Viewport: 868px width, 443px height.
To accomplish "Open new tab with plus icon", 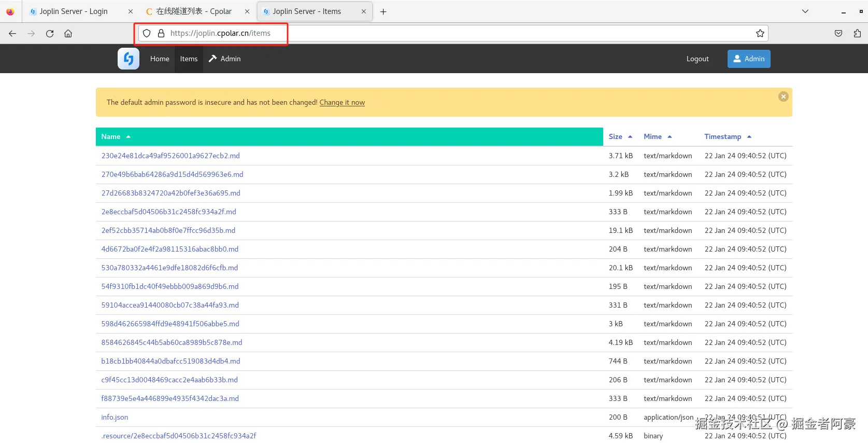I will (383, 12).
